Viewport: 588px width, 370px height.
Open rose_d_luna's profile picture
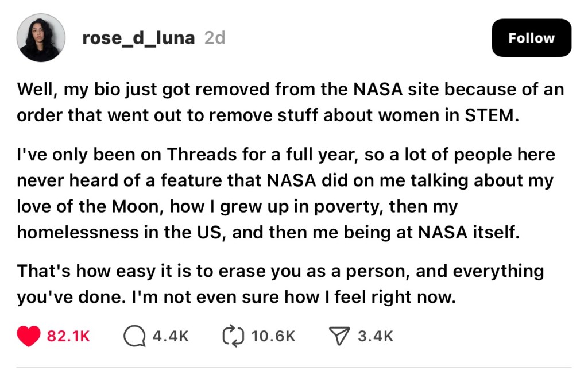click(40, 38)
